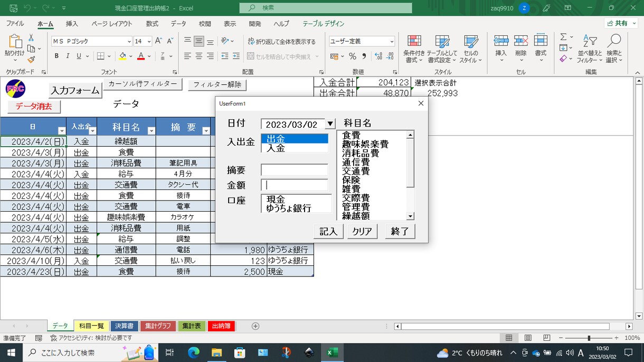Switch to the 科目一覧 sheet tab
Image resolution: width=644 pixels, height=362 pixels.
[x=91, y=326]
